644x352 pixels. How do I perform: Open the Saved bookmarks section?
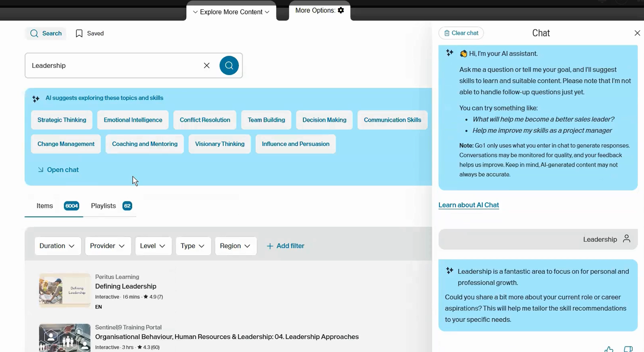point(90,33)
